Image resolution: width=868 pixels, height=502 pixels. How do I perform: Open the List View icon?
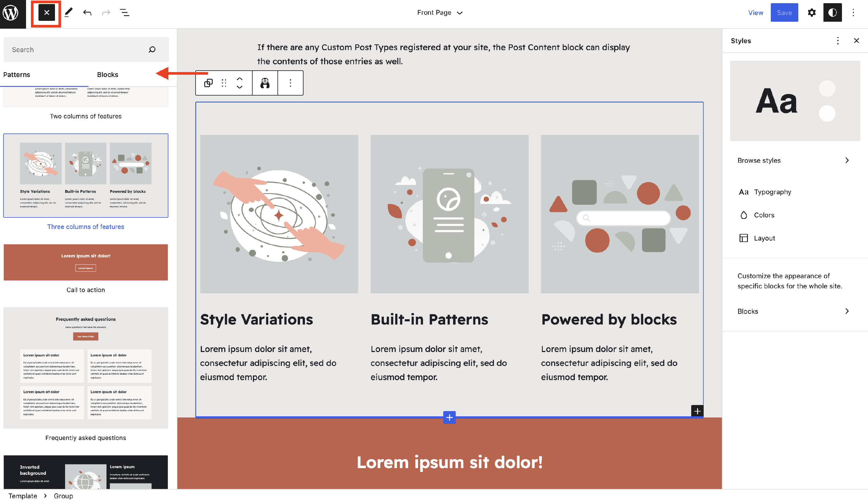click(x=124, y=13)
